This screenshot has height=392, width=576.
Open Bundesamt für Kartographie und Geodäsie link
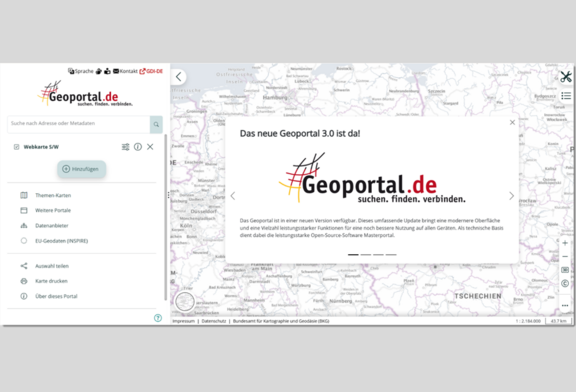(x=281, y=321)
